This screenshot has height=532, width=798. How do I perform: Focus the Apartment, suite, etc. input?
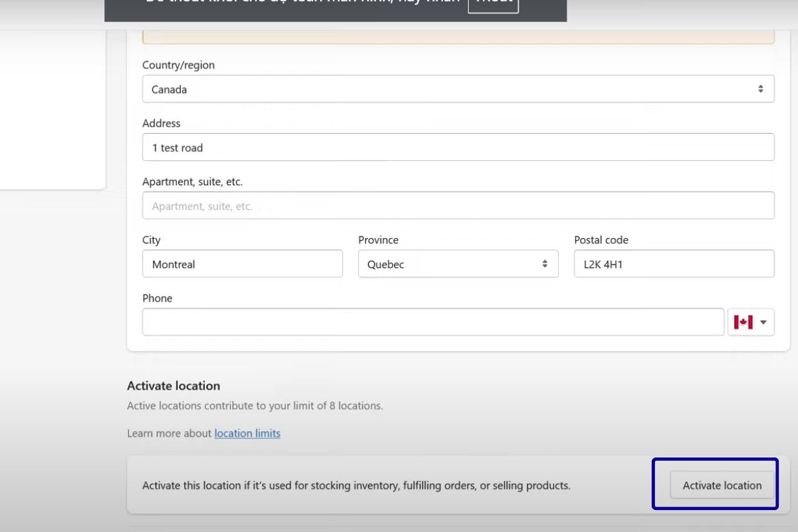pyautogui.click(x=458, y=205)
